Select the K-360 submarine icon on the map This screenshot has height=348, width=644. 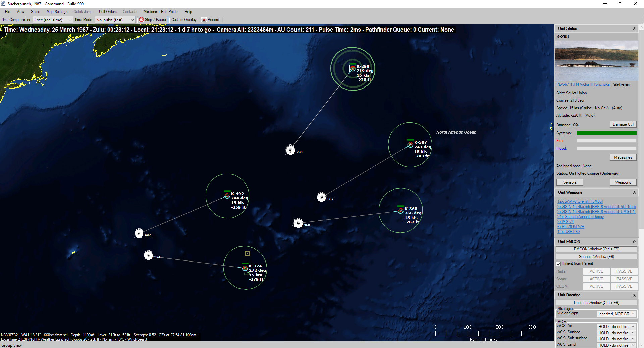(x=400, y=211)
